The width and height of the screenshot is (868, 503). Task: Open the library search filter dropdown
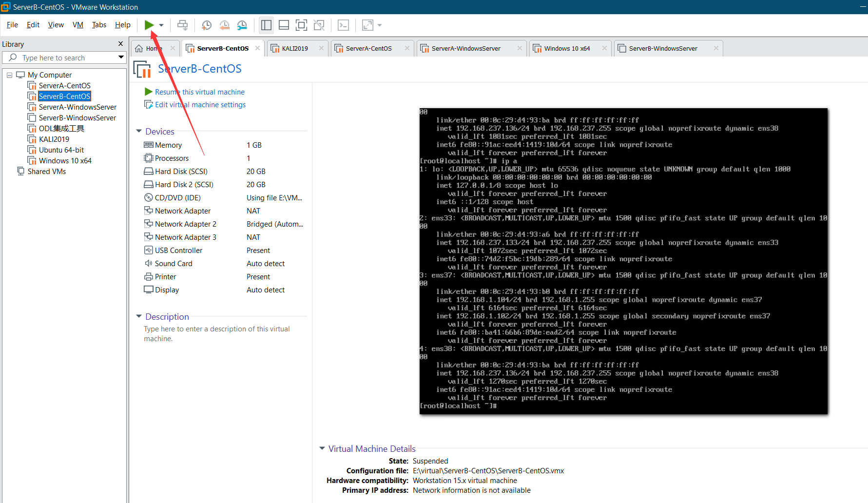point(121,58)
